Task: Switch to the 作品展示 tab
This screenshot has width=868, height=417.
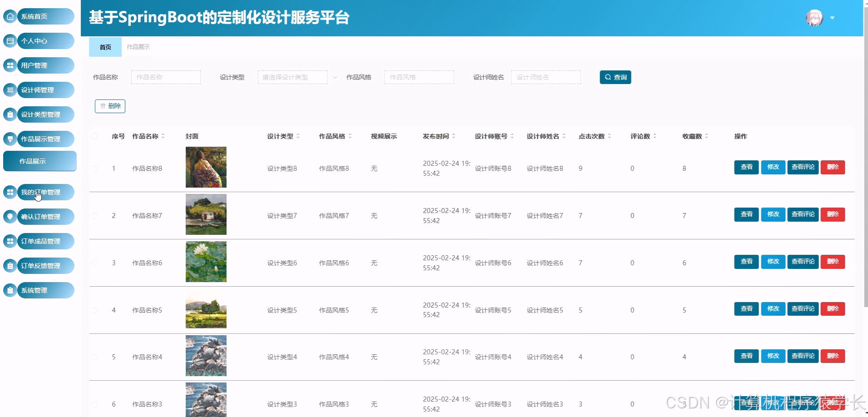Action: [138, 47]
